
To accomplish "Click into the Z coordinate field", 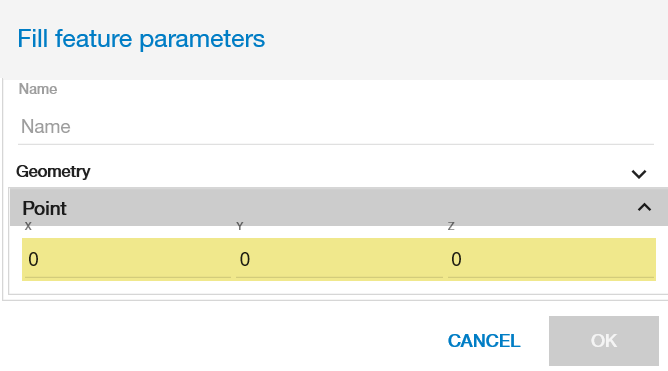I will tap(551, 259).
